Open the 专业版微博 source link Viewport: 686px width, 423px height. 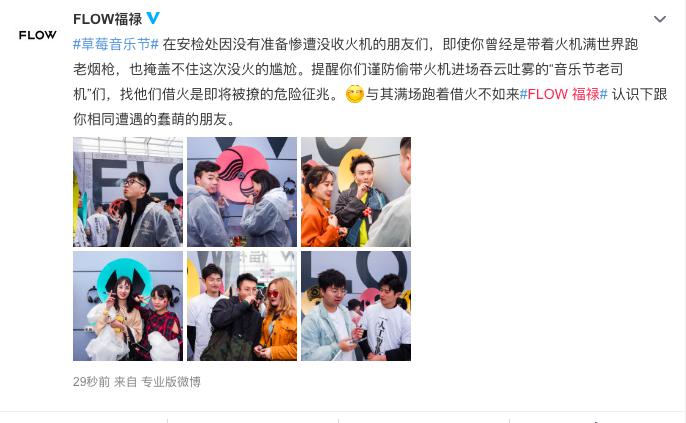(171, 381)
